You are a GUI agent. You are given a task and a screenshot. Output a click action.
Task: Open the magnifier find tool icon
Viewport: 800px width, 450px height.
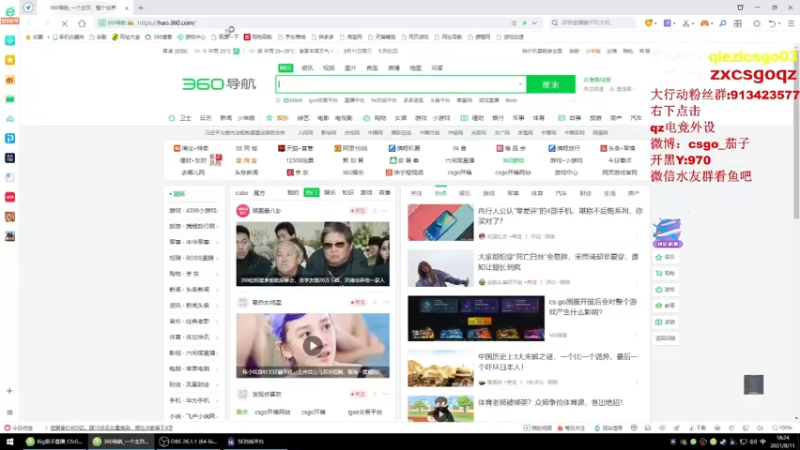click(x=722, y=23)
